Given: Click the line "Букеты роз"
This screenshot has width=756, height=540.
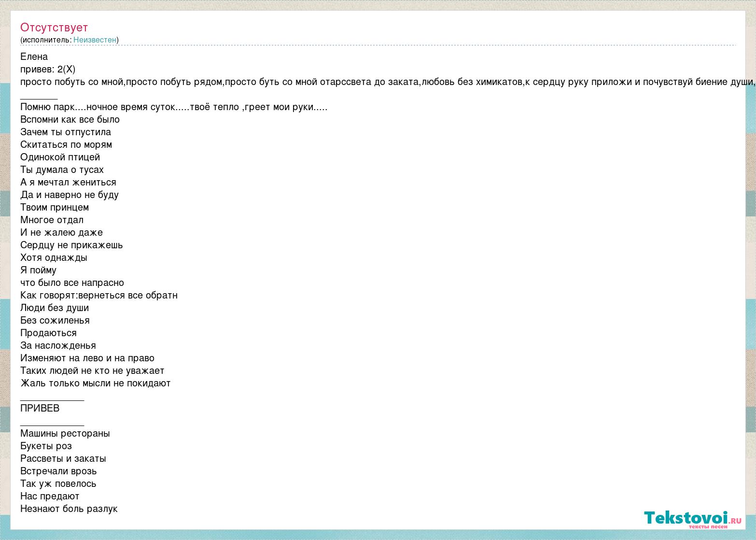Looking at the screenshot, I should click(x=46, y=446).
